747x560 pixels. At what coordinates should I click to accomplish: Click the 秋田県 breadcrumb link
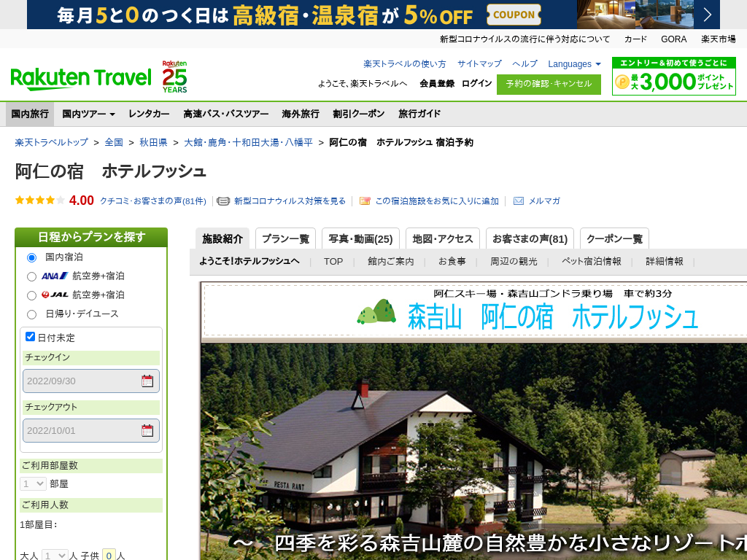point(153,142)
